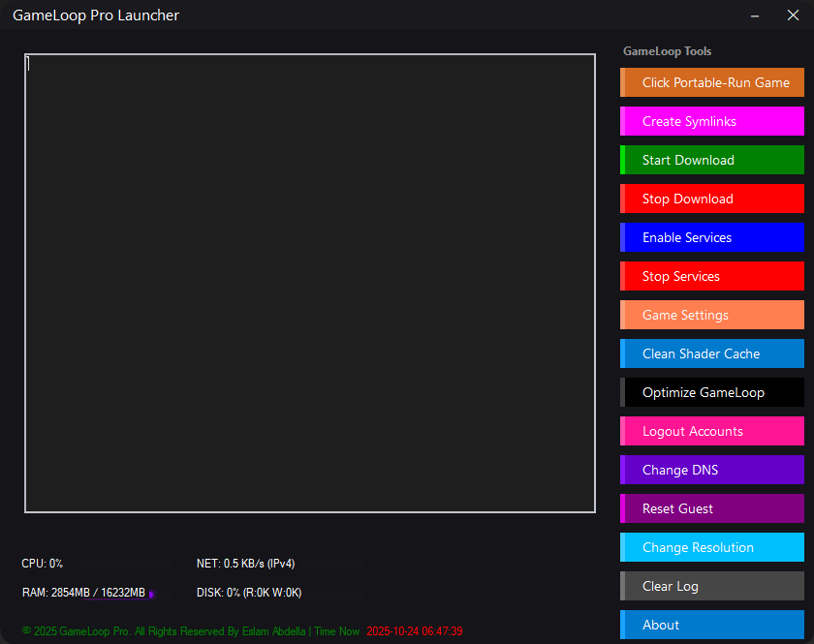Click inside the empty log text area

[x=310, y=284]
